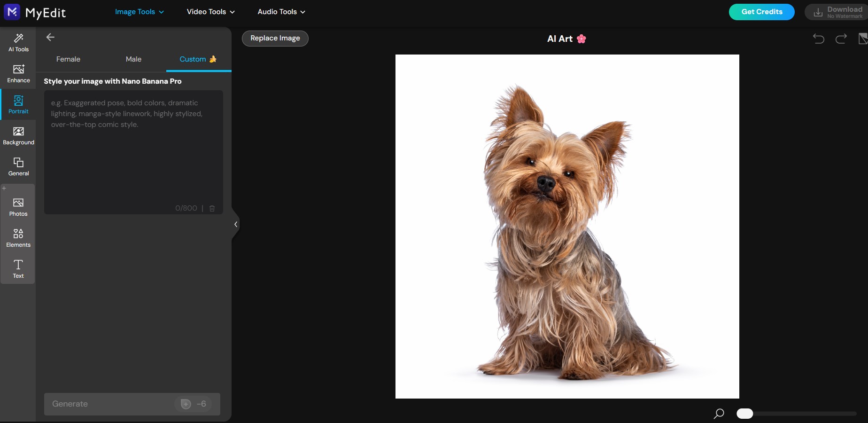The width and height of the screenshot is (868, 423).
Task: Collapse the side panel with the chevron
Action: (235, 225)
